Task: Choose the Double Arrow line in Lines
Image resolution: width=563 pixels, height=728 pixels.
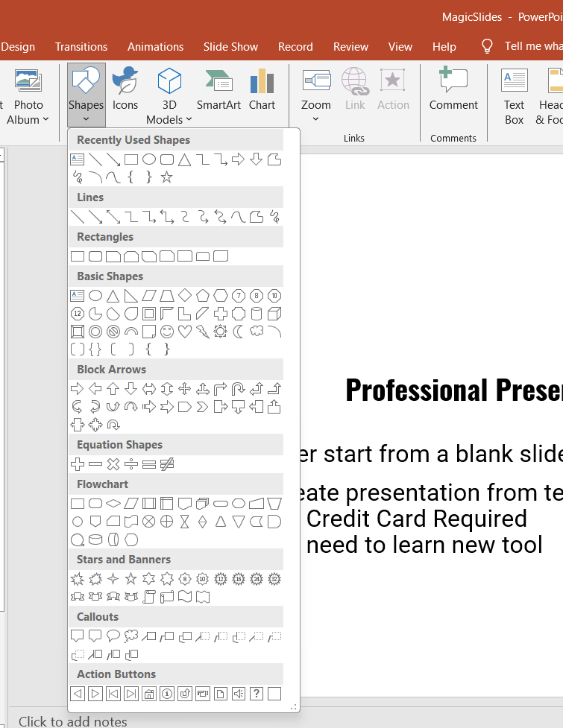Action: [113, 217]
